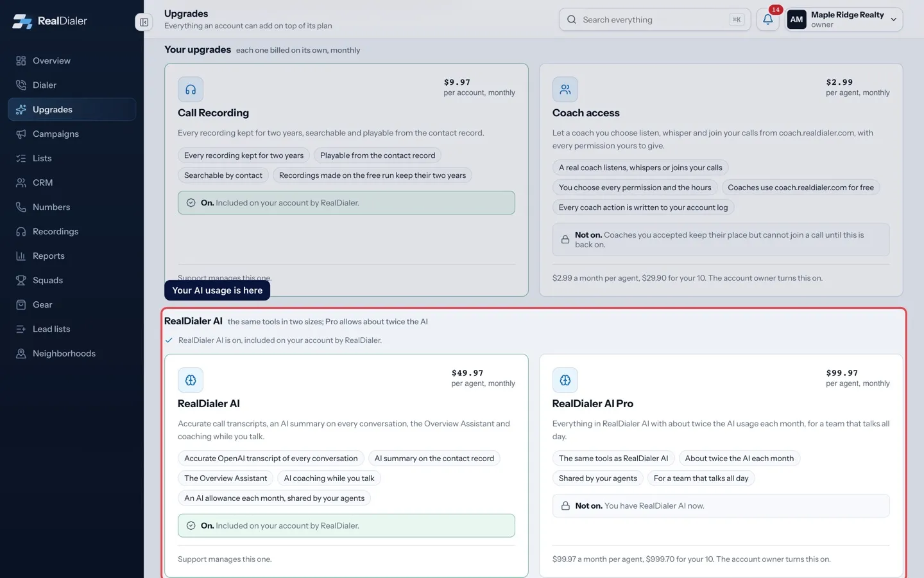
Task: Click the RealDialer AI Pro brain icon
Action: (565, 380)
